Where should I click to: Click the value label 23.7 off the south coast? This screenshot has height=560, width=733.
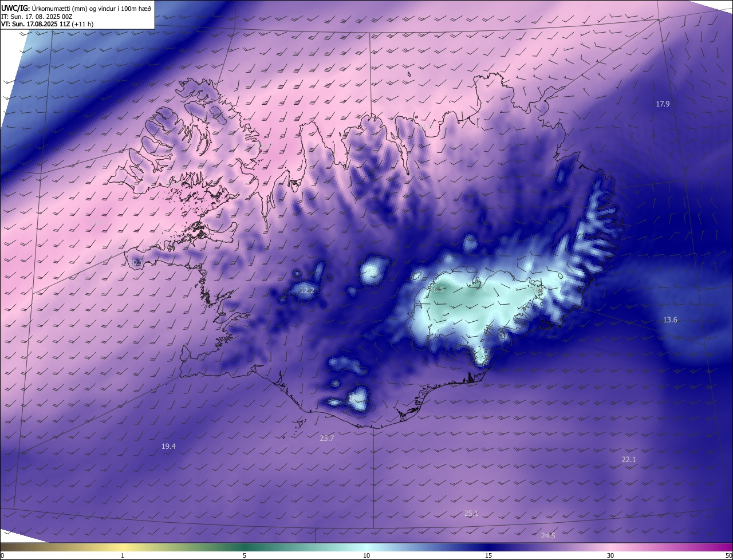[x=326, y=438]
